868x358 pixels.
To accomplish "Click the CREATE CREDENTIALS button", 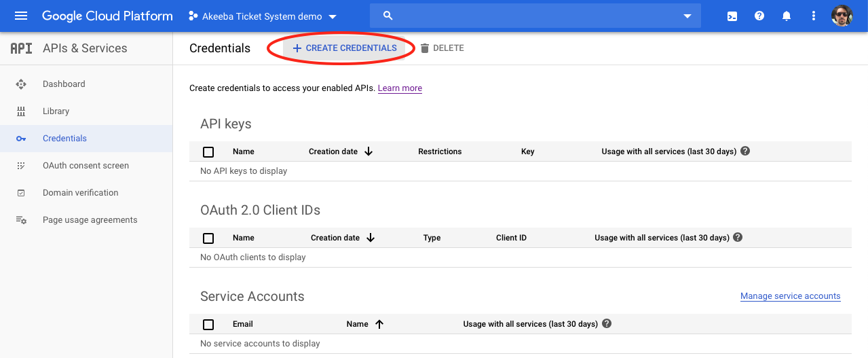I will tap(344, 48).
